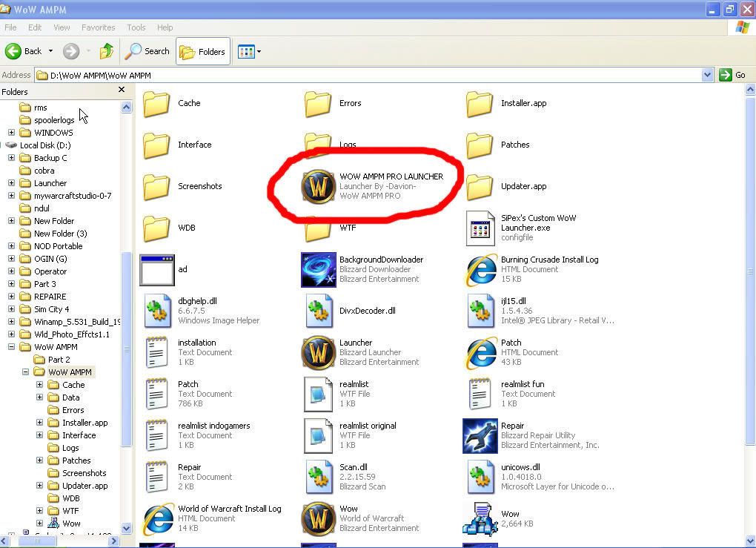Click the Forward navigation arrow
Screen dimensions: 756x548
71,51
